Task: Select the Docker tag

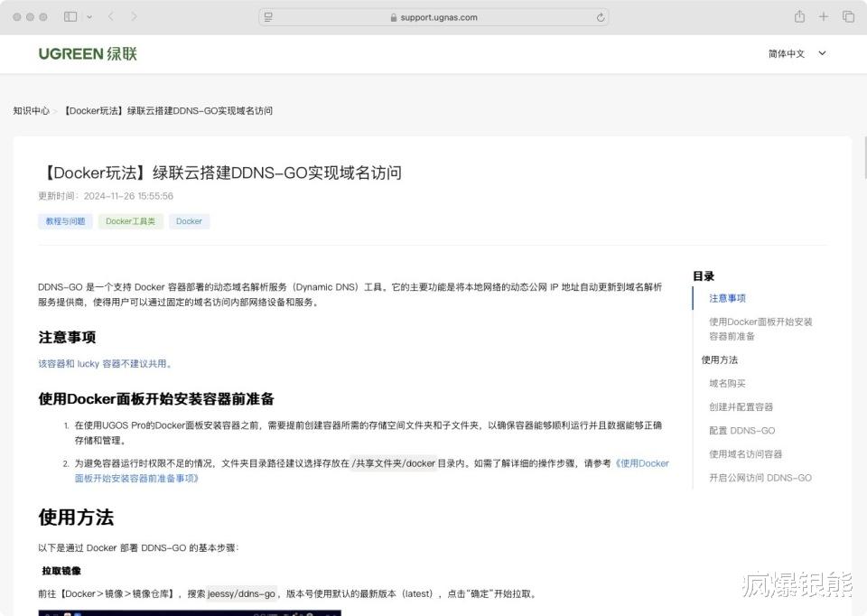Action: pyautogui.click(x=189, y=221)
